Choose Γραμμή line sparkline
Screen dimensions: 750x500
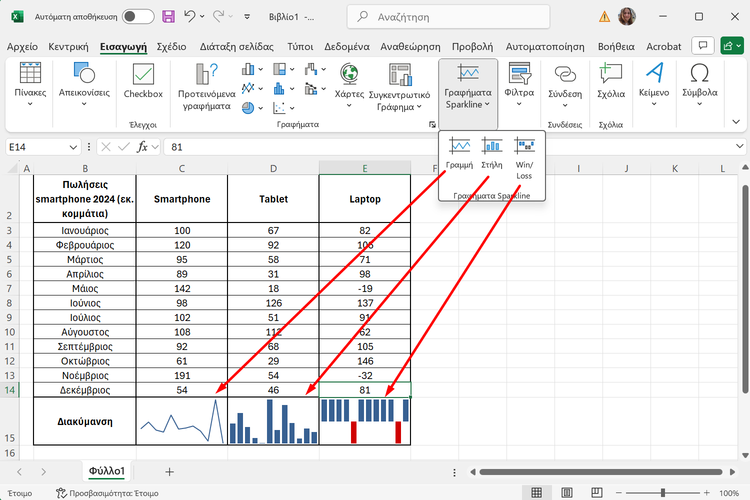coord(459,153)
